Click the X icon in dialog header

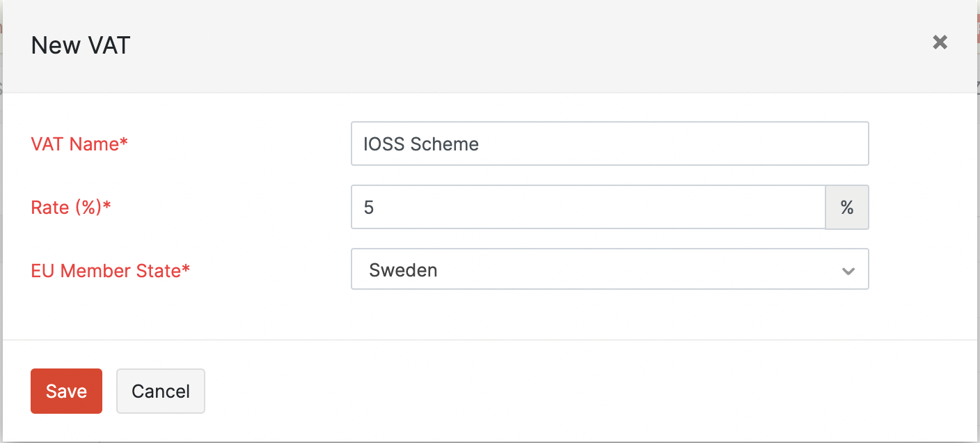coord(940,42)
